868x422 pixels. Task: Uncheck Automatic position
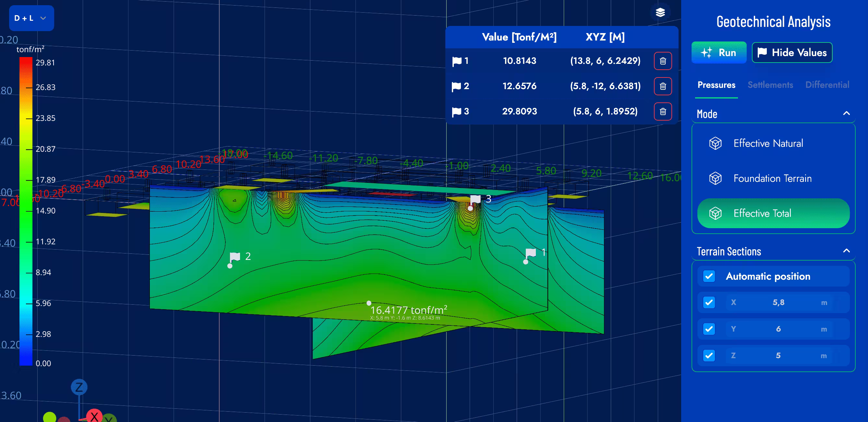pyautogui.click(x=709, y=276)
